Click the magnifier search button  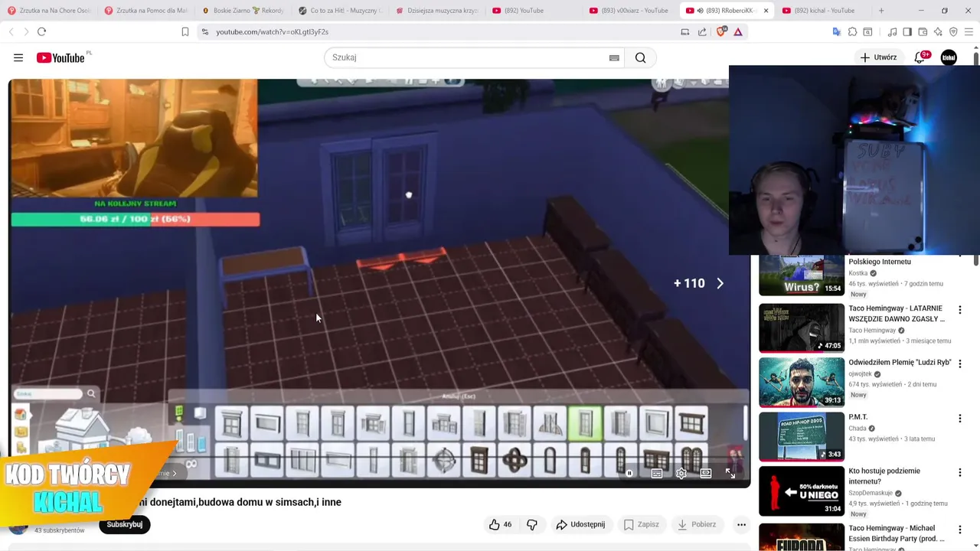tap(640, 57)
